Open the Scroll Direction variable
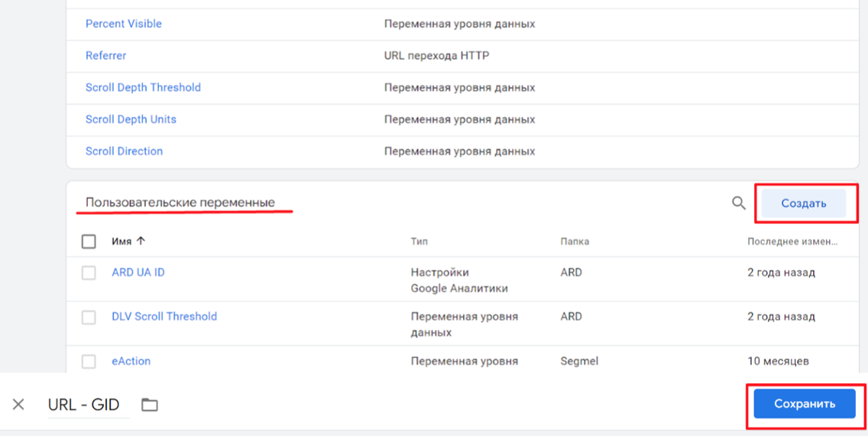 (x=124, y=151)
